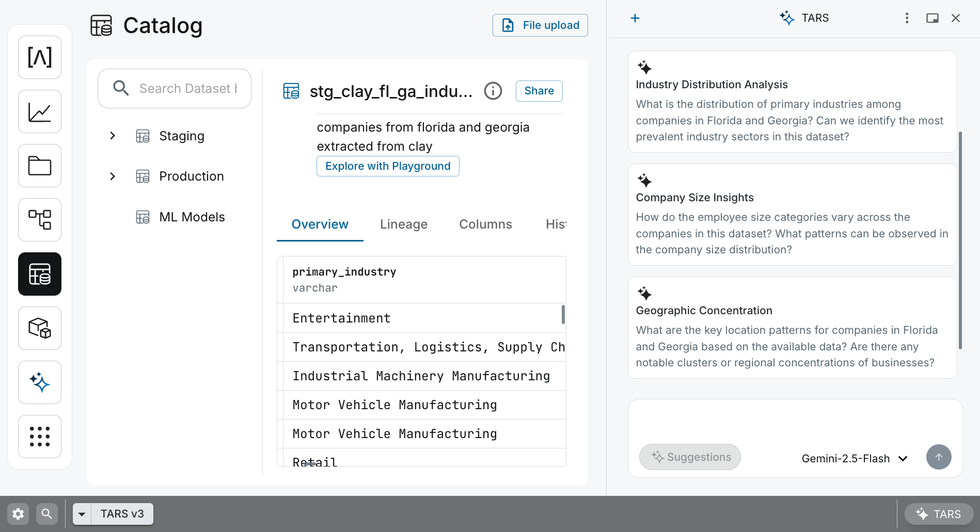Open the Gemini-2.5-Flash model dropdown
Image resolution: width=980 pixels, height=532 pixels.
point(853,458)
